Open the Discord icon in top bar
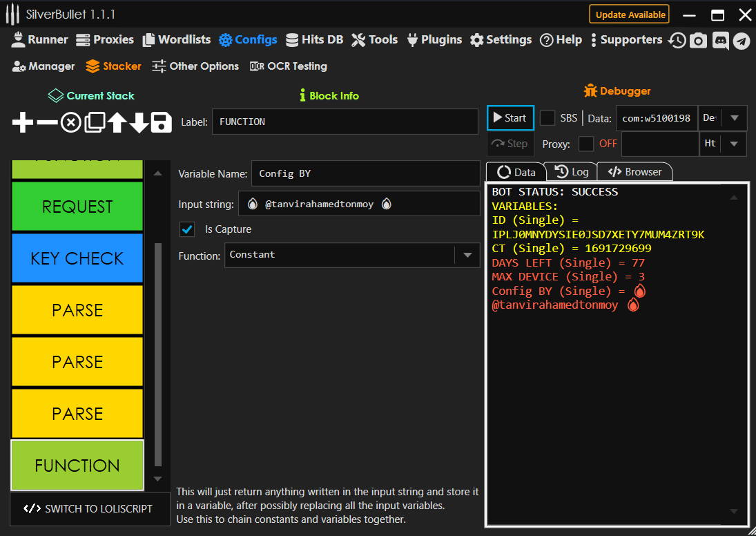 point(720,41)
